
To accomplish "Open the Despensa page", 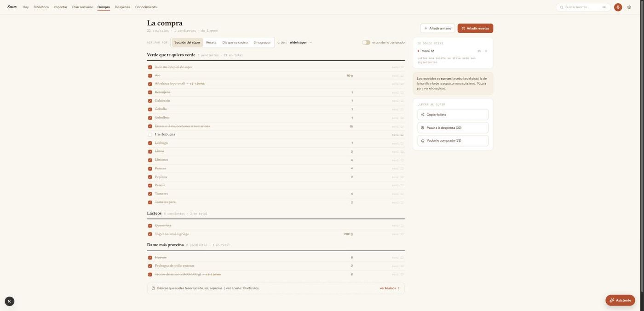I will (x=122, y=7).
